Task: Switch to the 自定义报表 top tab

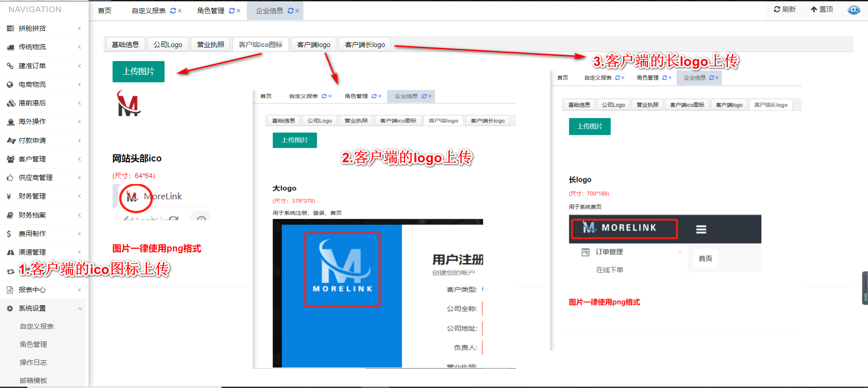Action: pos(149,11)
